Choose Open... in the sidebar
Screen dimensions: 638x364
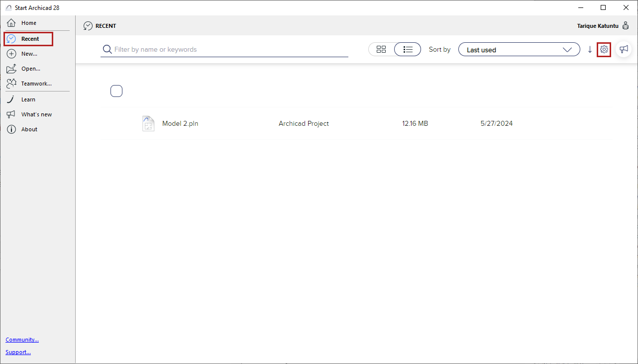(x=30, y=69)
